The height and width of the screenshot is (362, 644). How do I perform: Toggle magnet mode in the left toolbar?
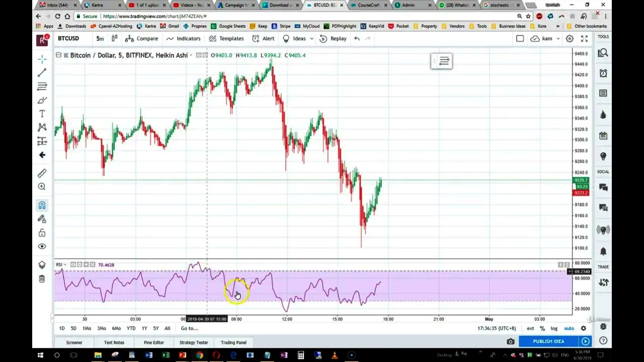[42, 205]
